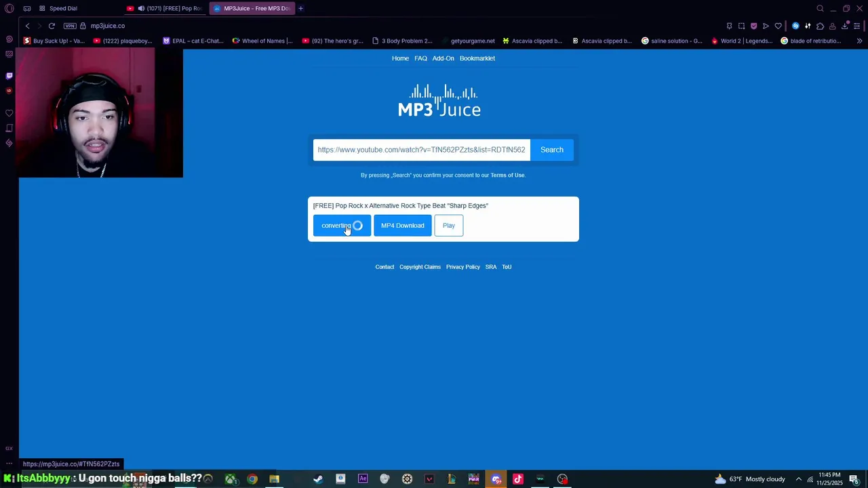Open the '3 Body Problem 2' bookmark
The width and height of the screenshot is (868, 488).
point(402,41)
